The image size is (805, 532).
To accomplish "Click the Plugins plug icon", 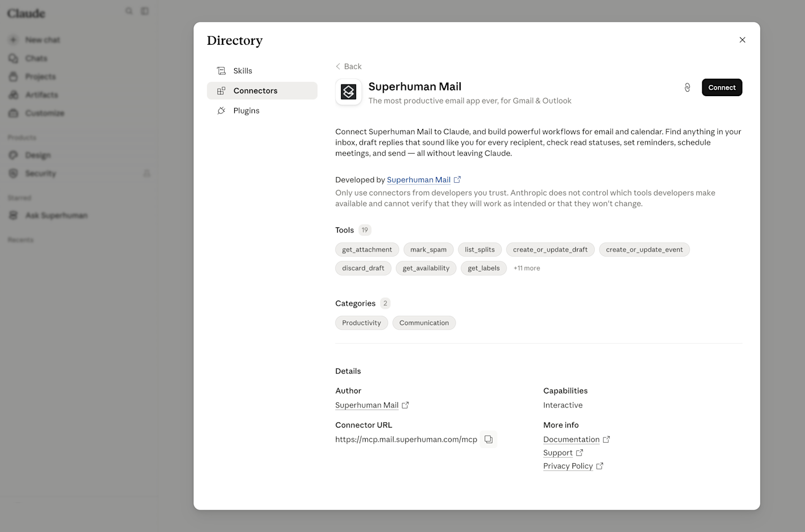I will 221,111.
